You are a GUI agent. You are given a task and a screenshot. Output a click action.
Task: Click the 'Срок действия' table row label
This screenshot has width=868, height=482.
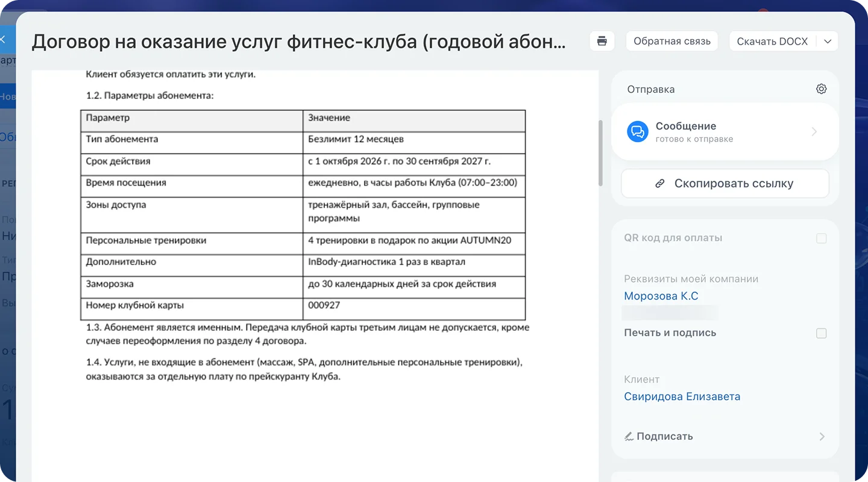click(118, 161)
